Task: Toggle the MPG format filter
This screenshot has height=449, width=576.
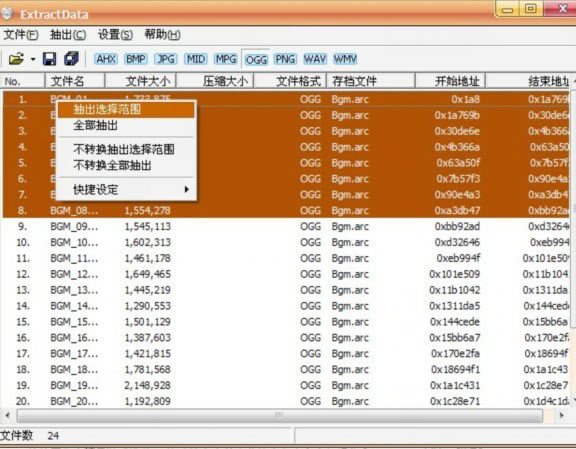Action: click(226, 59)
